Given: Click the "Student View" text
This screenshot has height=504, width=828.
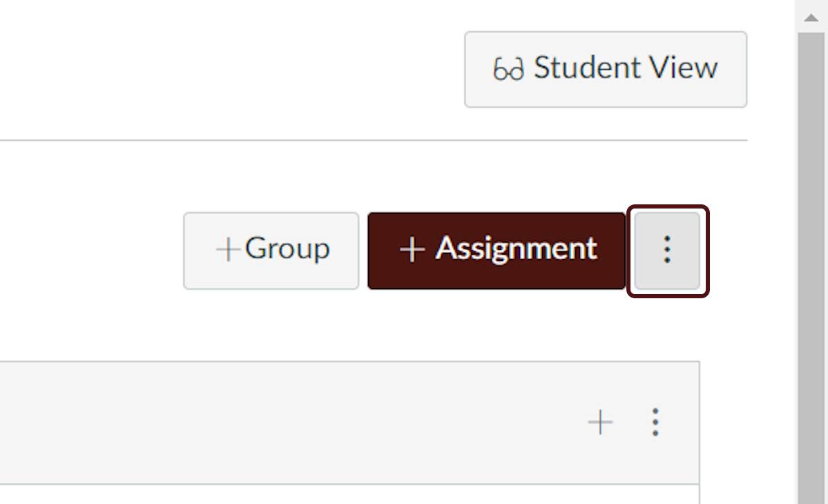Looking at the screenshot, I should point(626,68).
